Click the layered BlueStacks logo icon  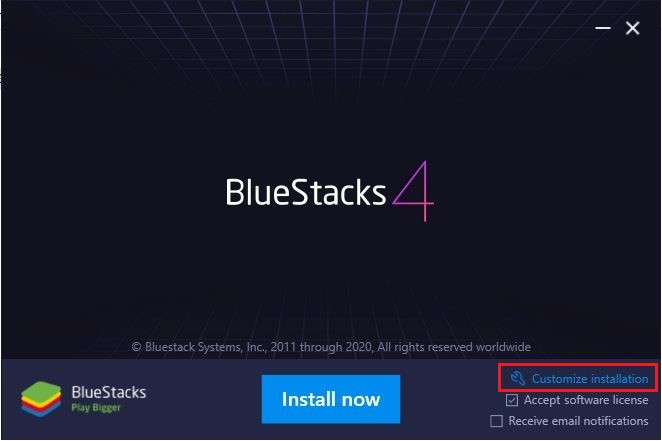(41, 399)
